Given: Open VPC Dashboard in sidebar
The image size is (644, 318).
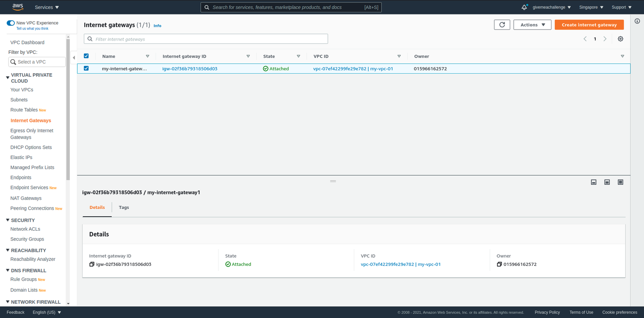Looking at the screenshot, I should [27, 42].
